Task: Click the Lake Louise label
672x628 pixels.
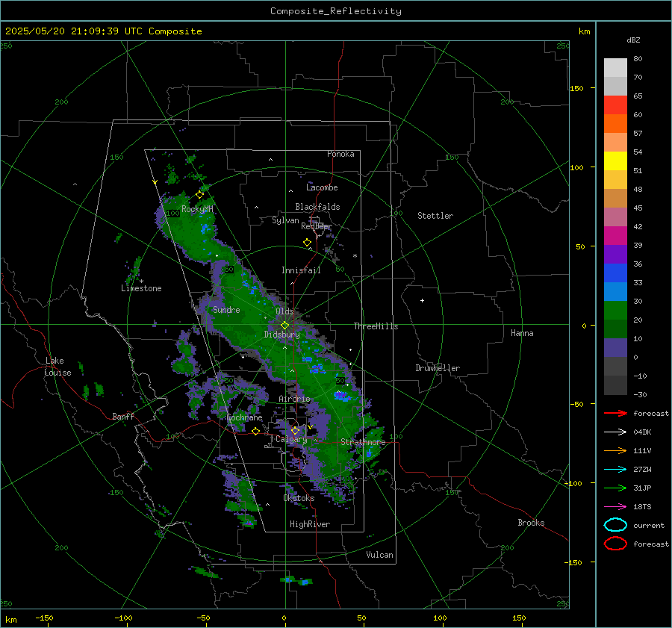Action: point(58,367)
